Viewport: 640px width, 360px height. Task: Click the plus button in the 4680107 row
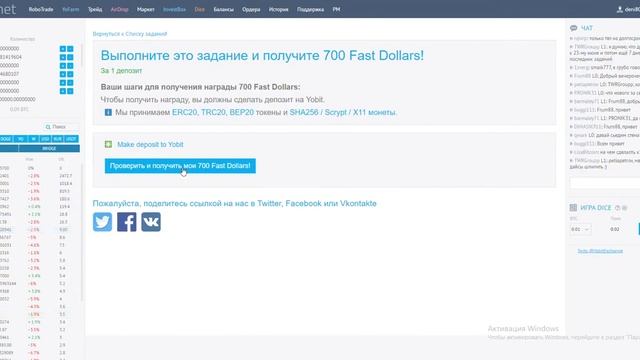click(x=63, y=74)
